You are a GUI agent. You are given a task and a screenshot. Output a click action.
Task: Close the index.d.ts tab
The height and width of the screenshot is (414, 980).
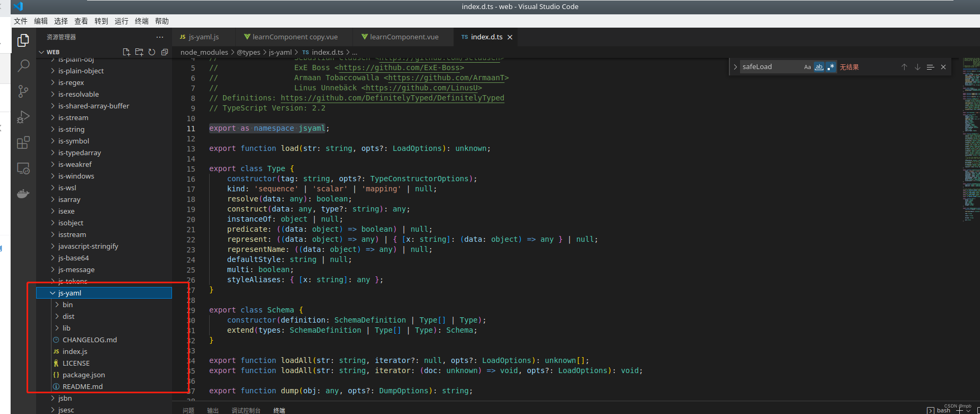[x=510, y=37]
